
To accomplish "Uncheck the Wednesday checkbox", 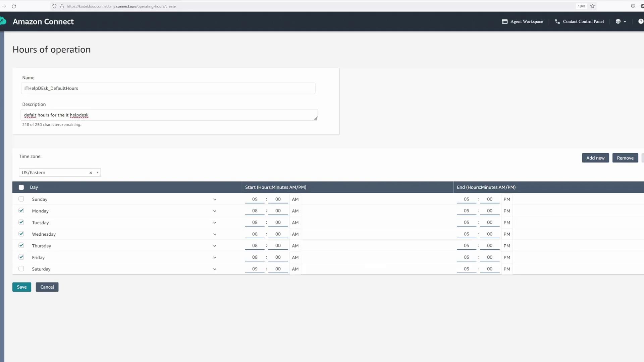I will 21,234.
